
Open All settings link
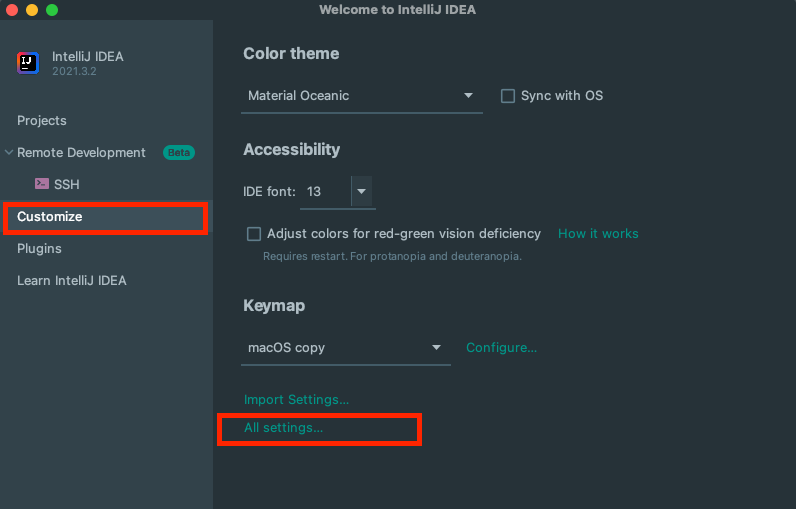284,428
